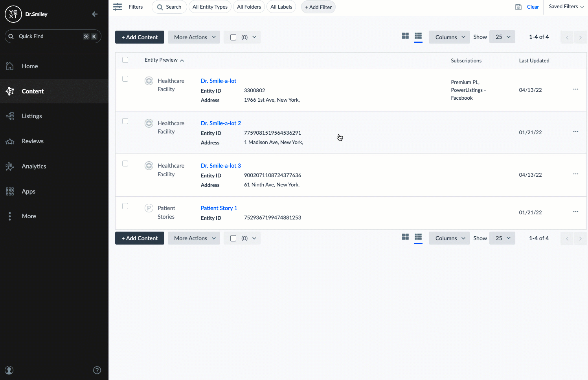Switch to list view of entities
Screen dimensions: 588x380
point(418,36)
